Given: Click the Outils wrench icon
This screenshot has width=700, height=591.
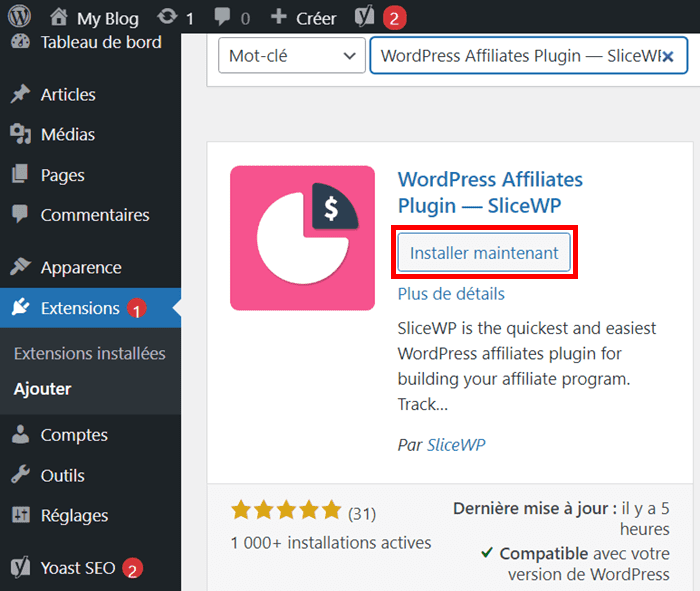Looking at the screenshot, I should point(21,474).
